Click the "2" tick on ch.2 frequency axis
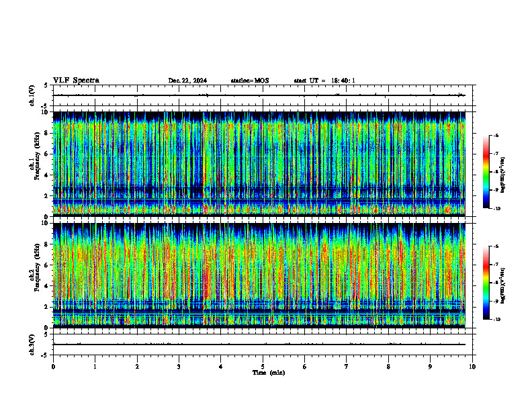Screen dimensions: 532x411 point(46,307)
